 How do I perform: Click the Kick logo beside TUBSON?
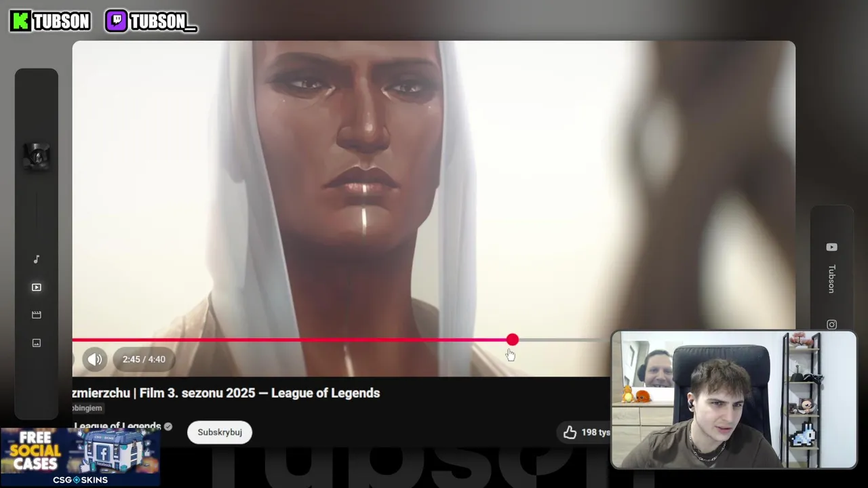[x=20, y=21]
